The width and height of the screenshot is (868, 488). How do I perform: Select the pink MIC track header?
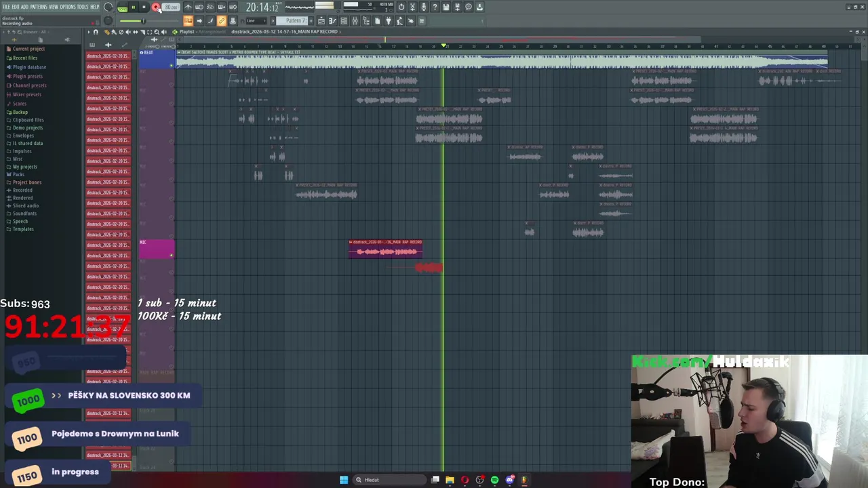[x=157, y=249]
